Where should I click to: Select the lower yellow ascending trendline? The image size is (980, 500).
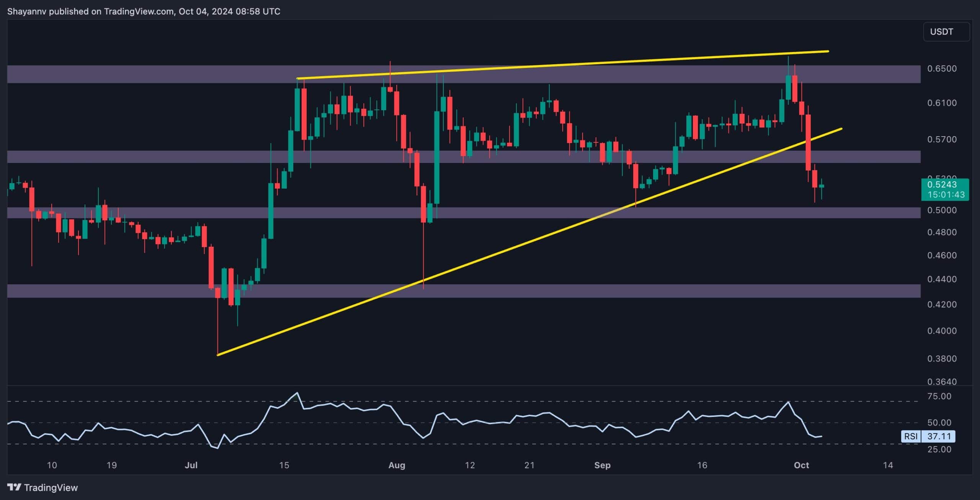click(x=529, y=242)
